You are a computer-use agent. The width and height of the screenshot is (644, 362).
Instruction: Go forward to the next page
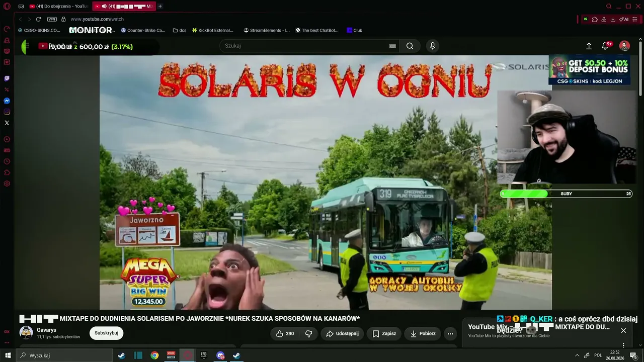pos(29,19)
